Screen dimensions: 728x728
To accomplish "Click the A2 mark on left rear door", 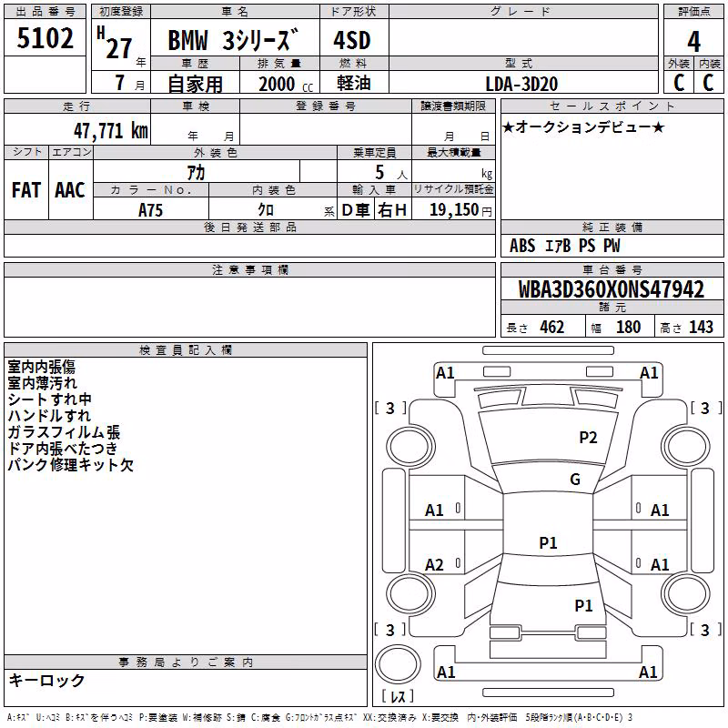I will point(435,565).
